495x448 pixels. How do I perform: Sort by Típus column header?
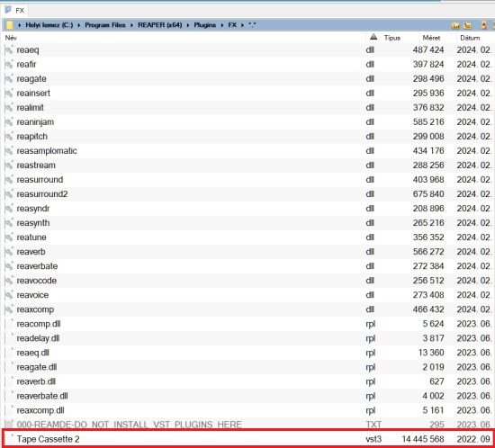click(x=392, y=38)
